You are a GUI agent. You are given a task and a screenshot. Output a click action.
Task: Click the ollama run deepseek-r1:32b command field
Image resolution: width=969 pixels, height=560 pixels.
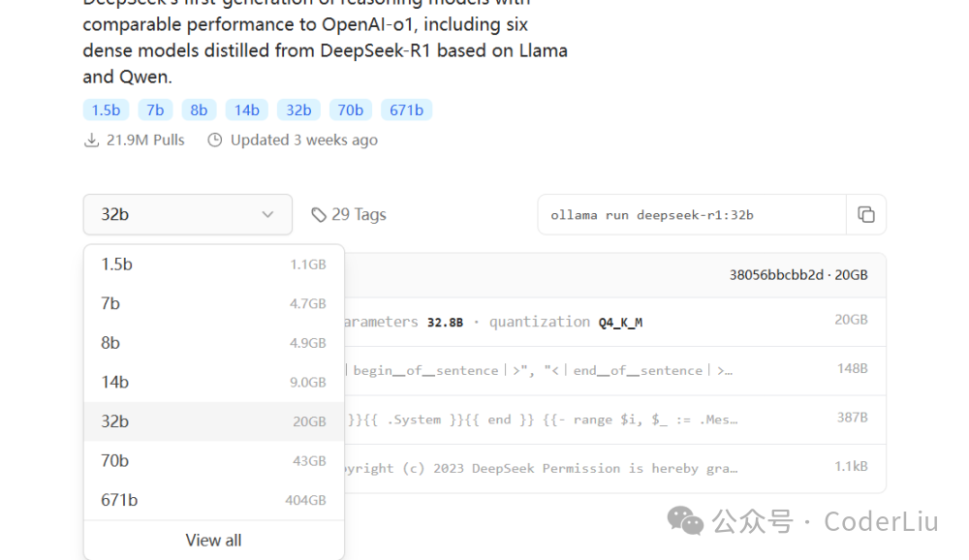coord(692,214)
